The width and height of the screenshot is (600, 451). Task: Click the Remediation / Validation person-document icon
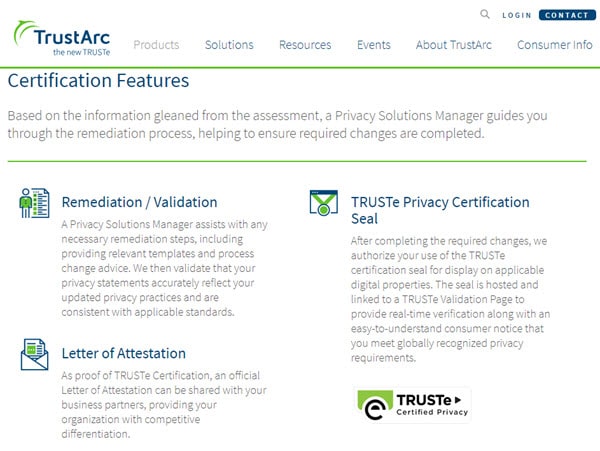[34, 203]
